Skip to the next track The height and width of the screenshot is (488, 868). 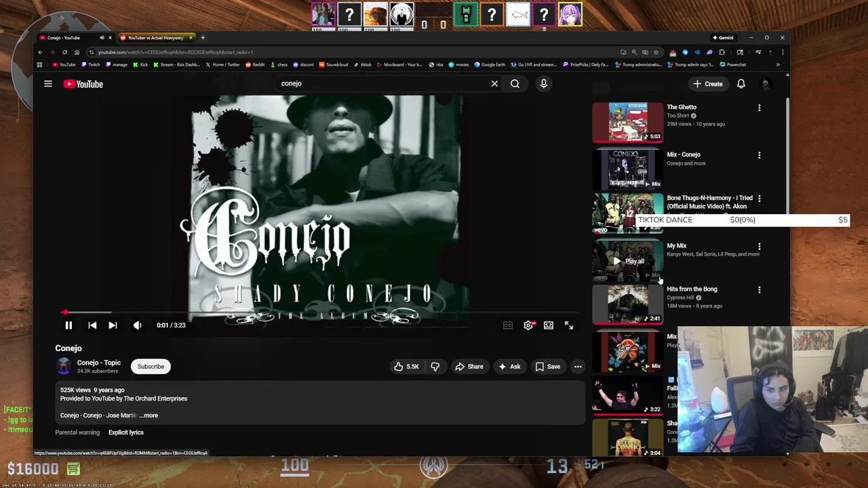click(113, 325)
